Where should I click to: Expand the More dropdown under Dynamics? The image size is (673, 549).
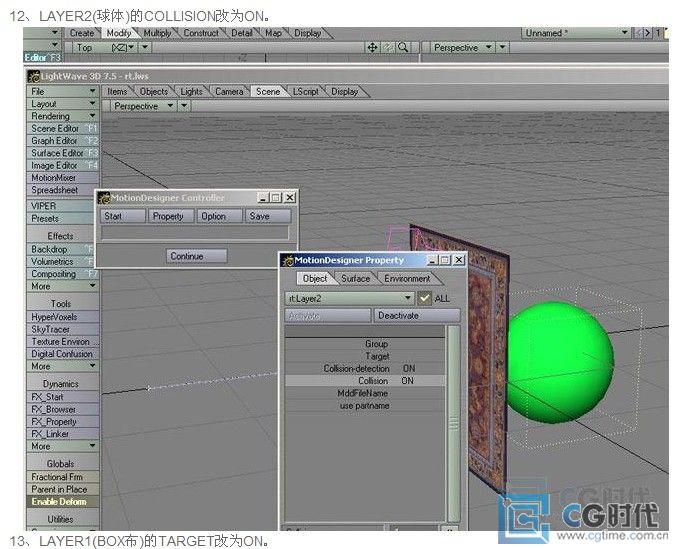pos(63,446)
